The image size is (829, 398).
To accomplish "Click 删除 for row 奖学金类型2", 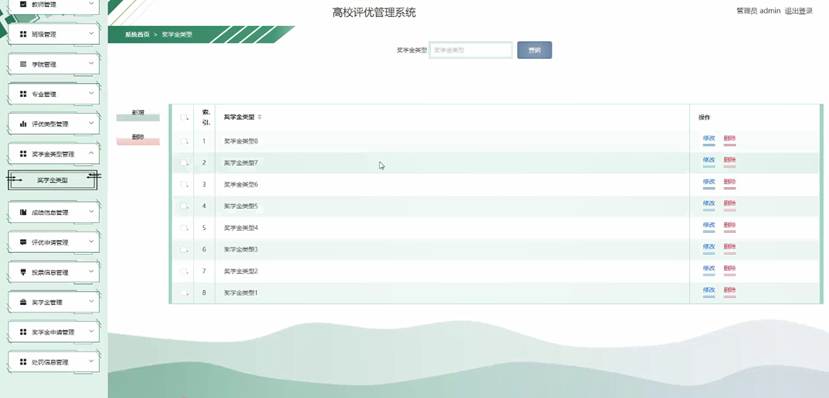I will click(x=730, y=269).
